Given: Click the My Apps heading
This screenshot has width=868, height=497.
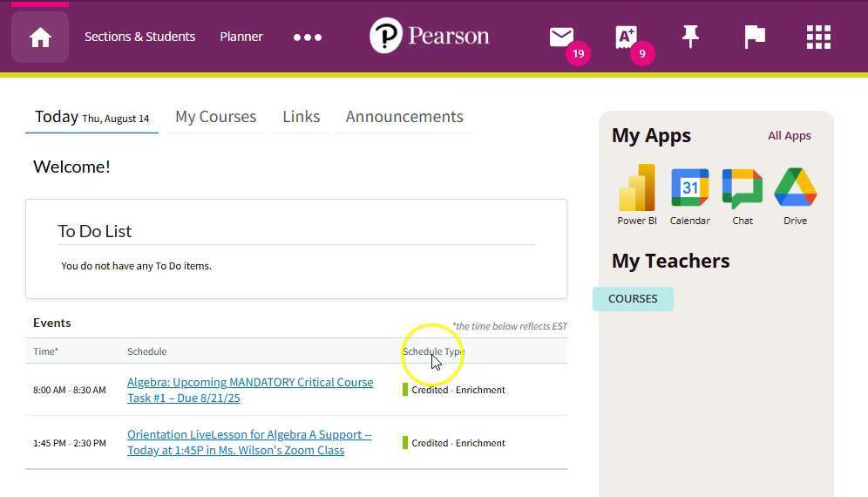Looking at the screenshot, I should (x=651, y=136).
